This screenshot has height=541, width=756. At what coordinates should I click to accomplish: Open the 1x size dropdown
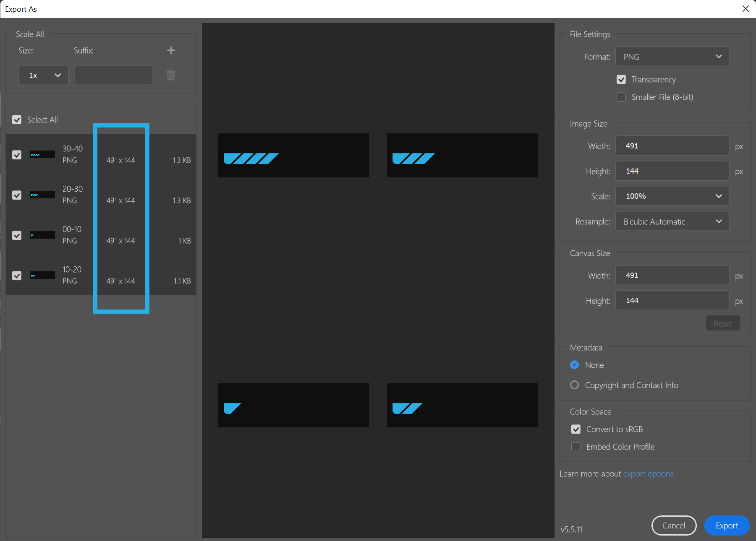[44, 75]
